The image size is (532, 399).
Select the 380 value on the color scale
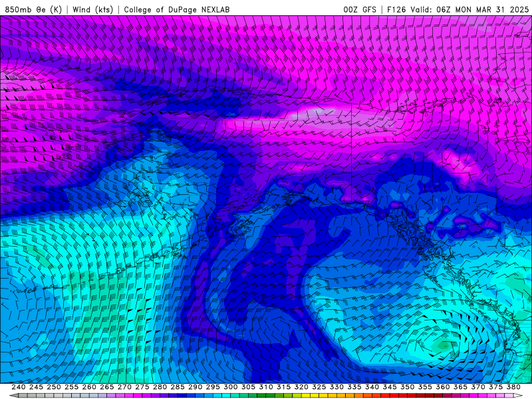point(513,387)
